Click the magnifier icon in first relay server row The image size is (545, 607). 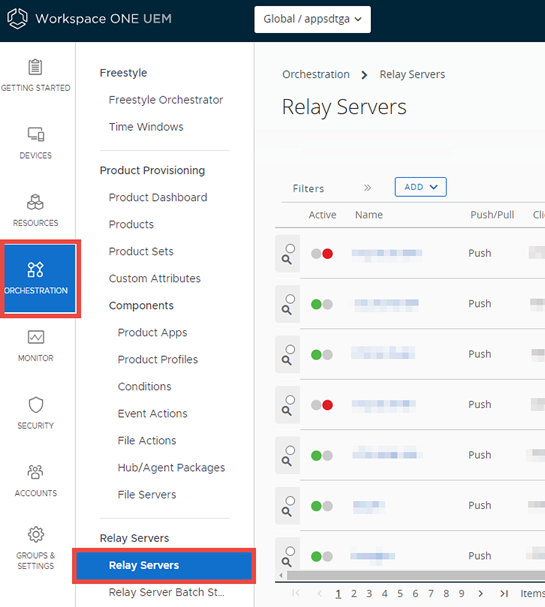pos(286,259)
